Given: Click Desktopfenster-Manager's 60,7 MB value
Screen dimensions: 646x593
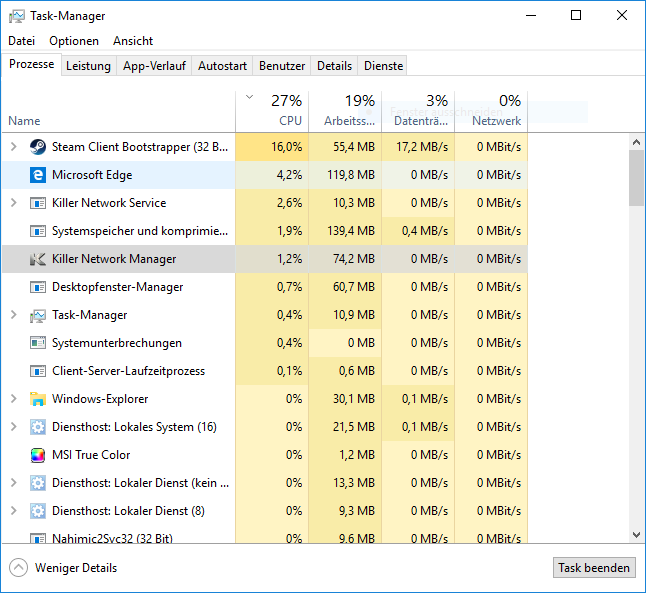Looking at the screenshot, I should (x=354, y=287).
